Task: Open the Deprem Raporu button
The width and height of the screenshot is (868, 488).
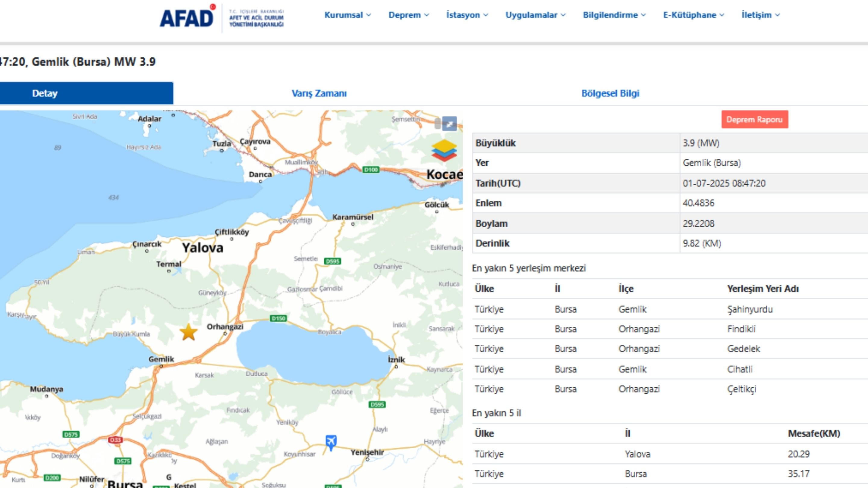Action: [x=754, y=120]
